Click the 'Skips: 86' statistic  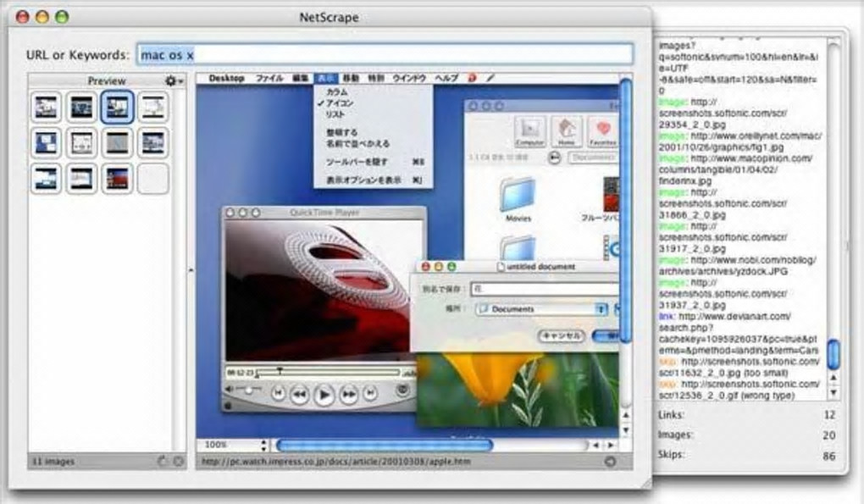[746, 455]
